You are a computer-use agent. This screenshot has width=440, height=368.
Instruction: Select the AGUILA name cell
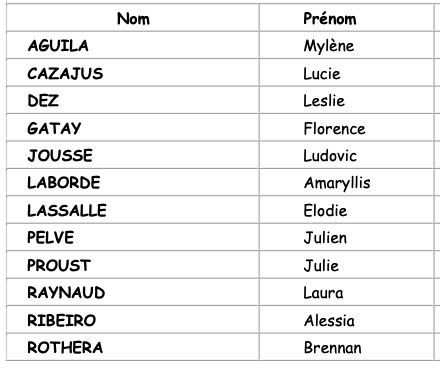point(133,45)
